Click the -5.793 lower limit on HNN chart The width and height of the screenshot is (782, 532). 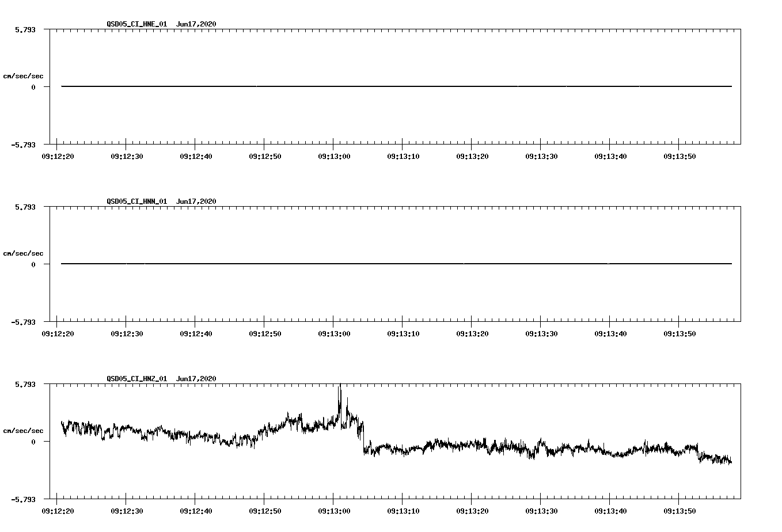(x=23, y=322)
